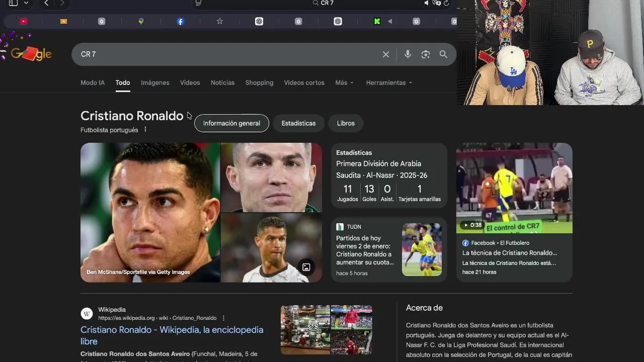Switch to the second ChatGPT tab
The height and width of the screenshot is (362, 644).
338,21
